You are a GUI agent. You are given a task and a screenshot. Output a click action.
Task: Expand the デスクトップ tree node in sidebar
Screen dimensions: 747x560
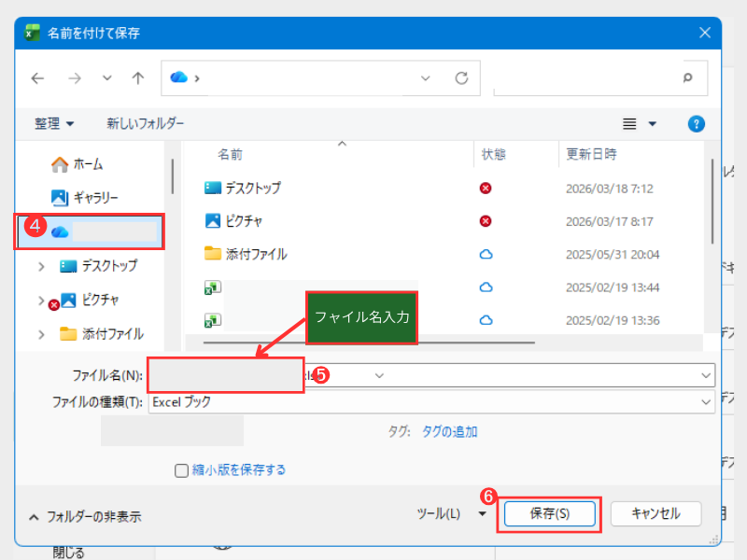(41, 266)
